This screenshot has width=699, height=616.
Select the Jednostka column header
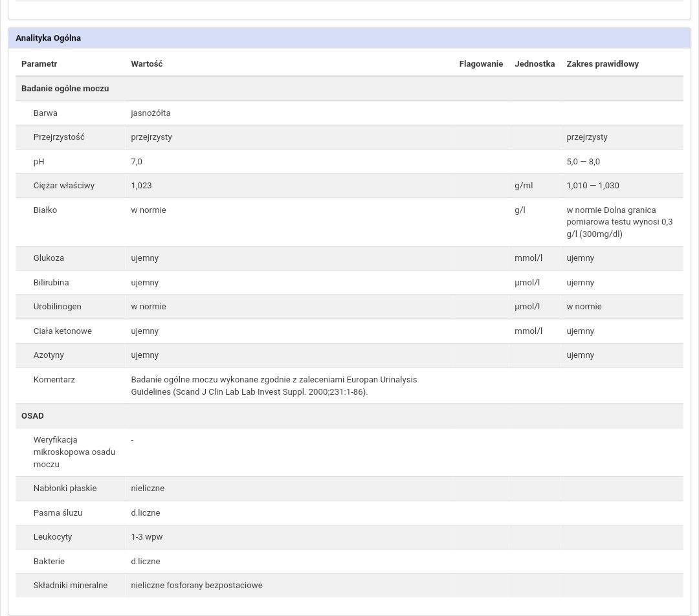point(534,64)
